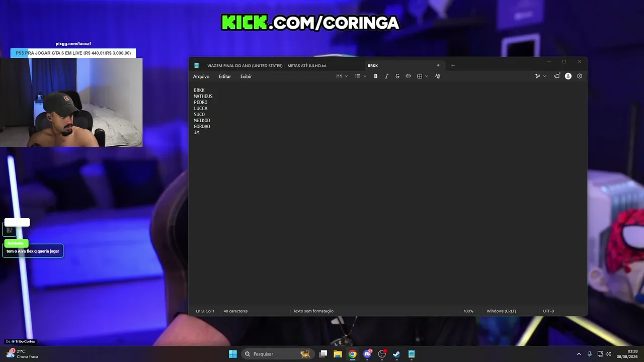This screenshot has width=644, height=362.
Task: Open the table insert dropdown
Action: (422, 76)
